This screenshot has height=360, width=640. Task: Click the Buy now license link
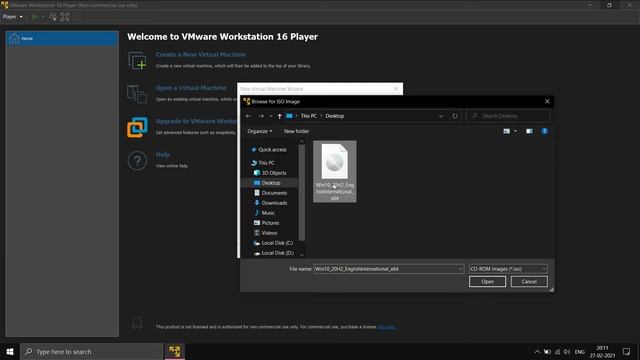tap(387, 327)
